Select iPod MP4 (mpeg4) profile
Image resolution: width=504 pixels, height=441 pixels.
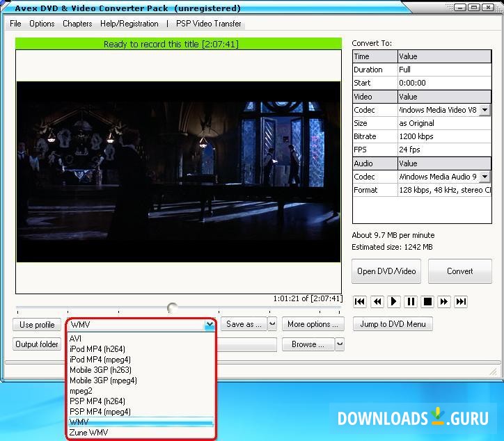[141, 360]
